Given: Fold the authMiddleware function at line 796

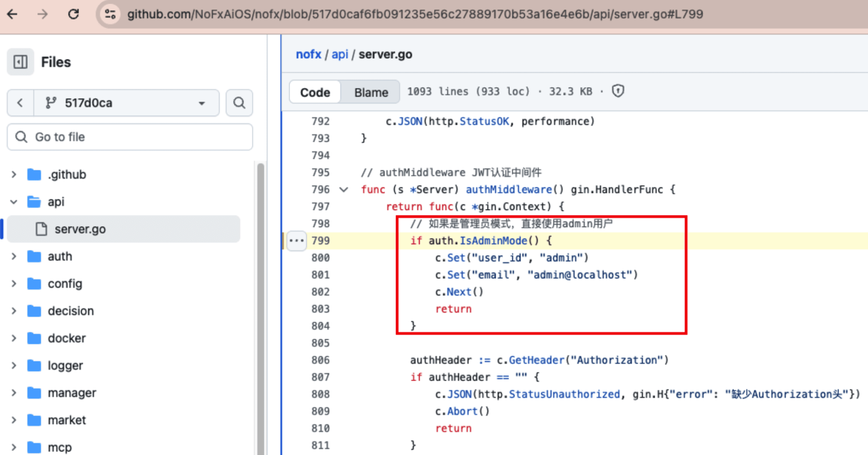Looking at the screenshot, I should 344,190.
